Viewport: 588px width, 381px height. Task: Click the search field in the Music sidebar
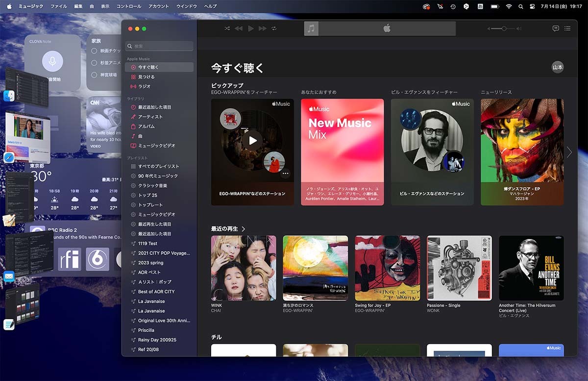coord(159,46)
